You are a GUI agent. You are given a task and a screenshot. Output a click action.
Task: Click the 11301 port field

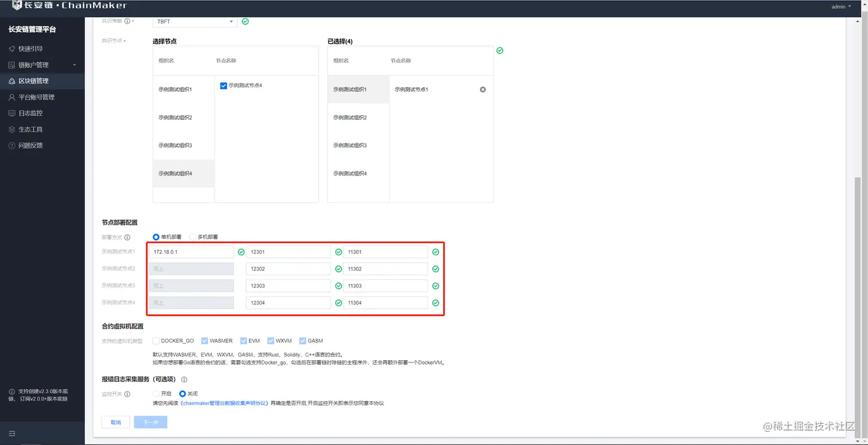(385, 252)
